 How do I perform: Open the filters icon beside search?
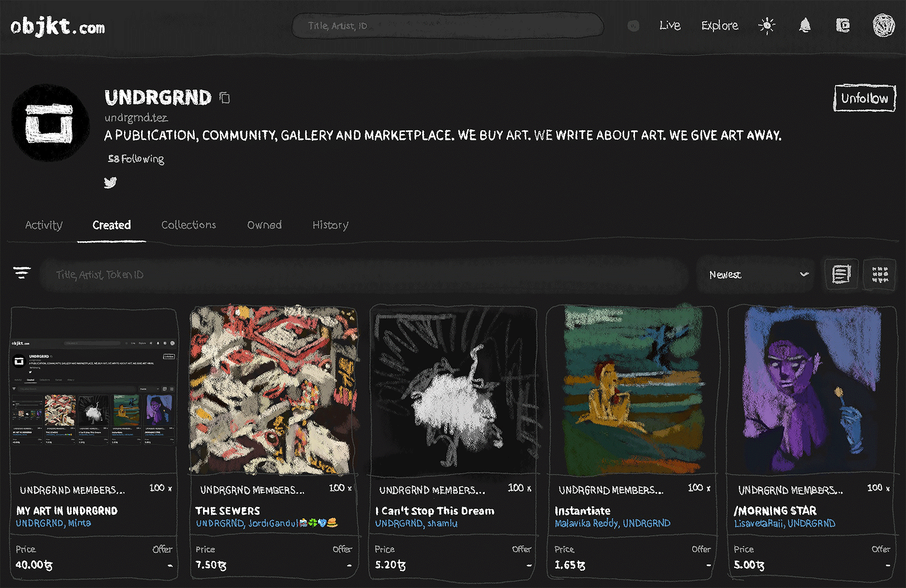tap(22, 273)
